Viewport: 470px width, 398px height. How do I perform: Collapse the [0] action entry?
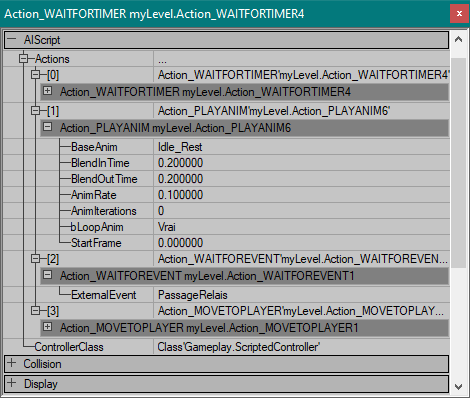35,75
